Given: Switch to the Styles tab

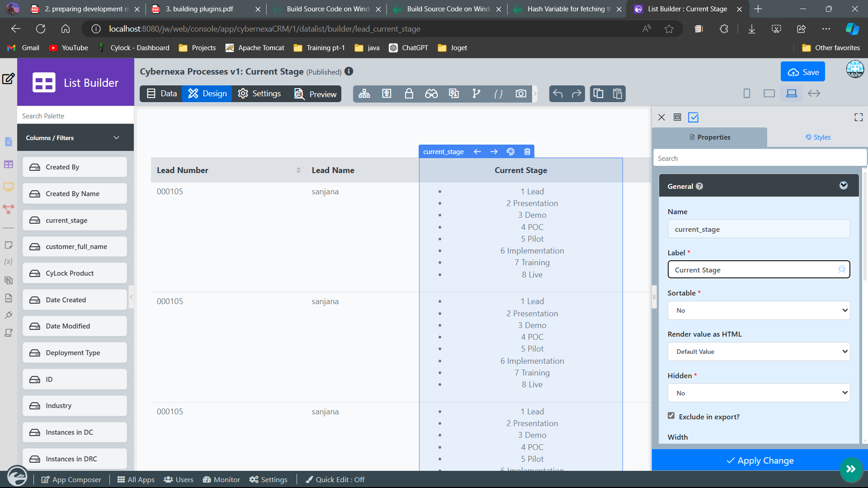Looking at the screenshot, I should pos(818,137).
